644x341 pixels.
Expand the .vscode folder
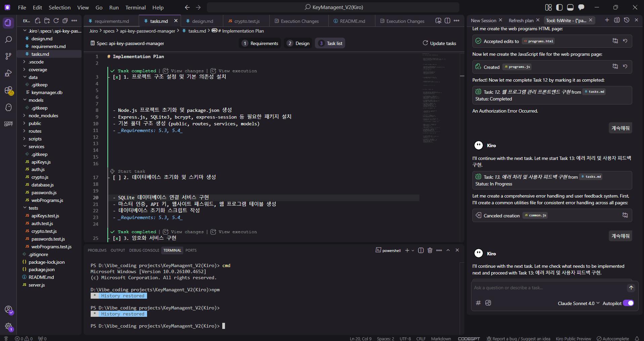(x=36, y=62)
